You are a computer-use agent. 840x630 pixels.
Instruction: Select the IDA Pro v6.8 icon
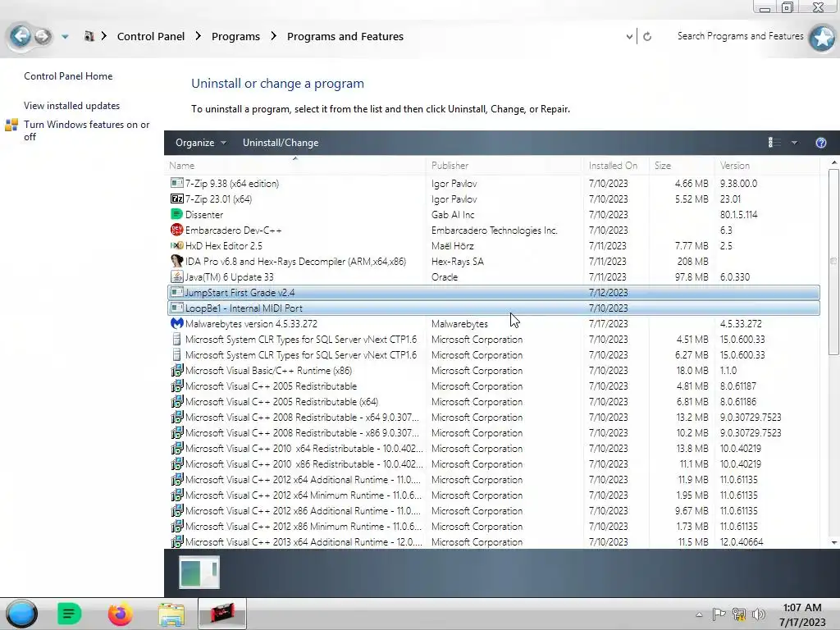(177, 261)
